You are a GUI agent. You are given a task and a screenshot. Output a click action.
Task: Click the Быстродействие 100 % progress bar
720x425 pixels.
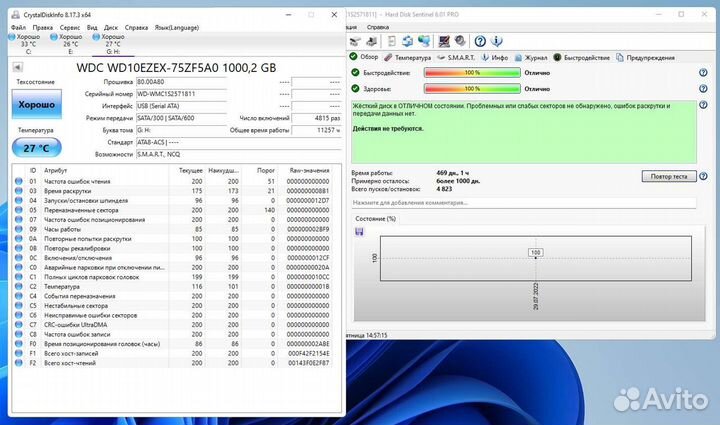[472, 73]
